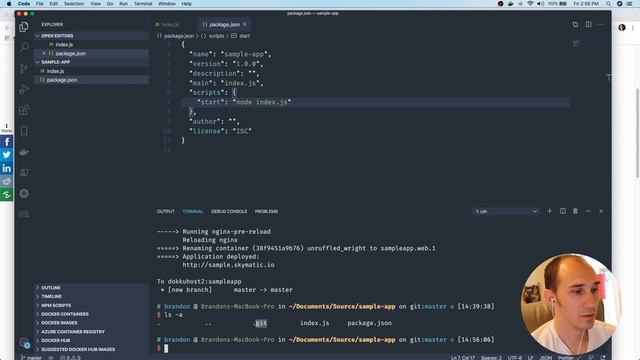Split the terminal pane
640x360 pixels.
(562, 211)
